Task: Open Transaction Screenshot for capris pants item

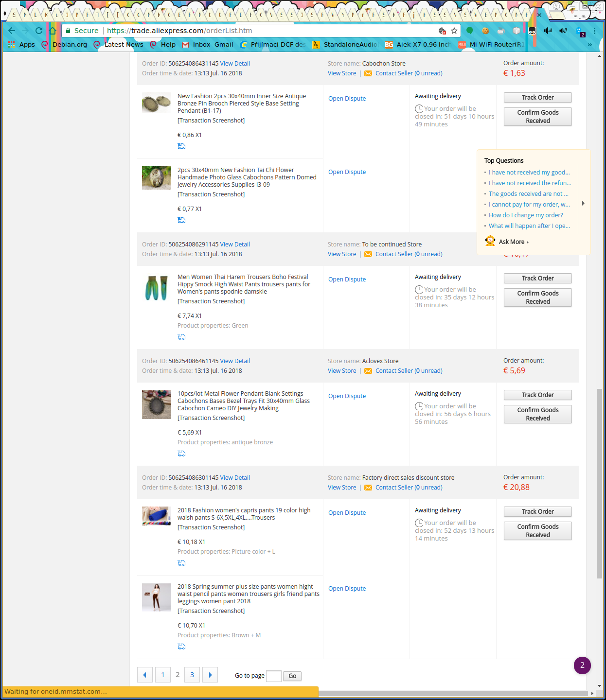Action: (x=211, y=527)
